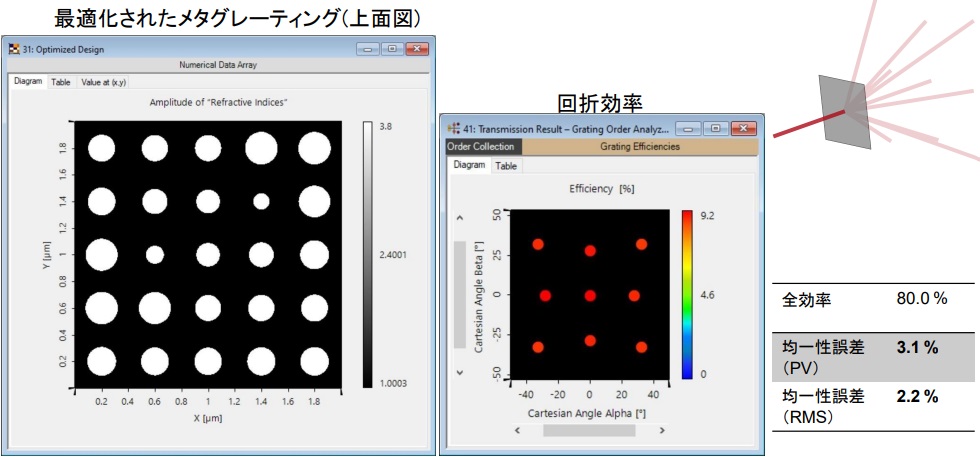This screenshot has height=457, width=980.
Task: Minimize the Transmission Result window
Action: [x=689, y=128]
